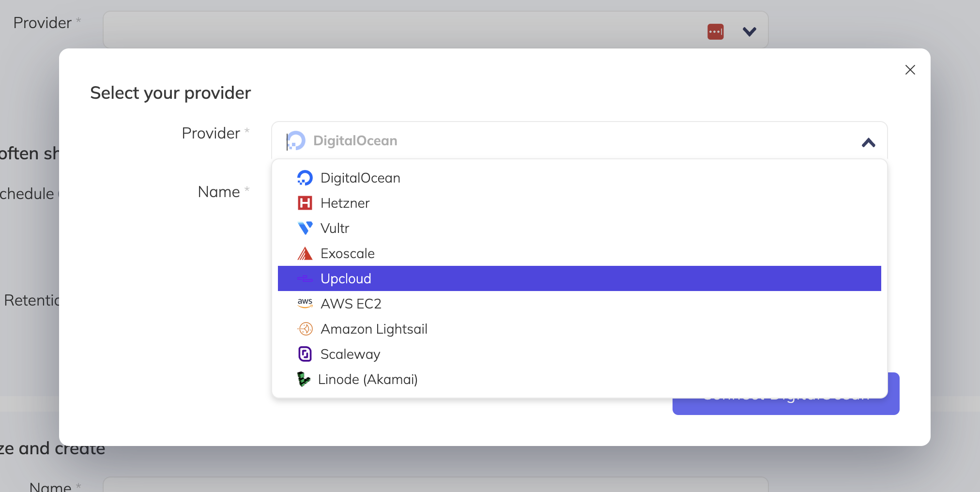Select the DigitalOcean provider icon

305,178
